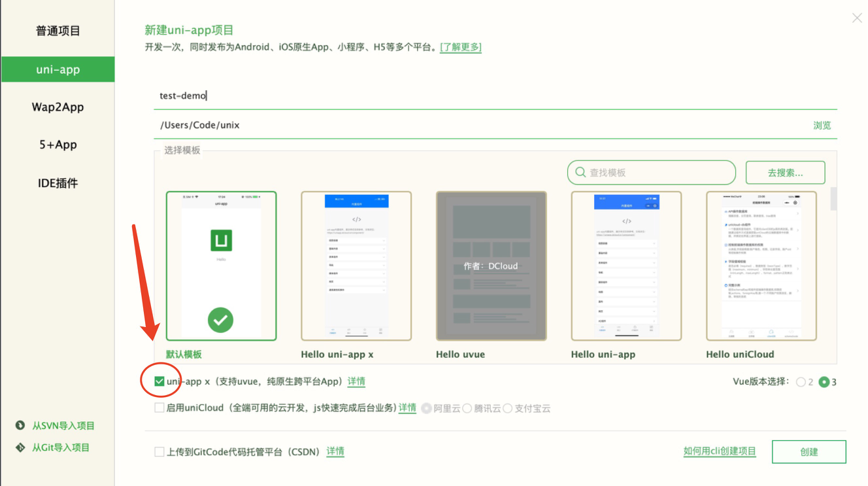
Task: Click the Git import icon
Action: (x=20, y=447)
